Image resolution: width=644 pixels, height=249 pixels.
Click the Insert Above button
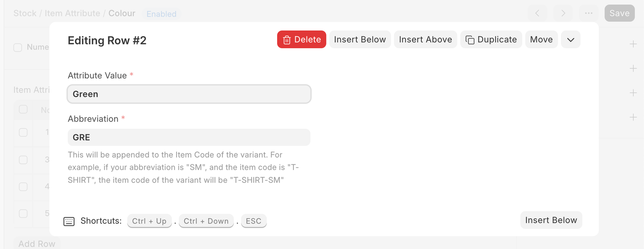pyautogui.click(x=425, y=39)
